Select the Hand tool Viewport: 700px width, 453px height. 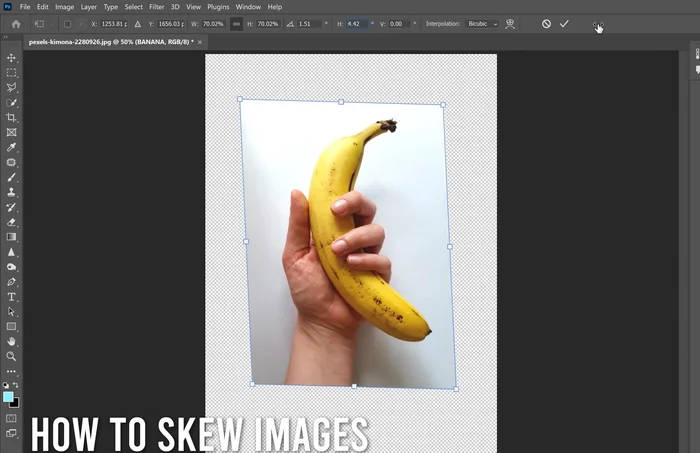12,341
